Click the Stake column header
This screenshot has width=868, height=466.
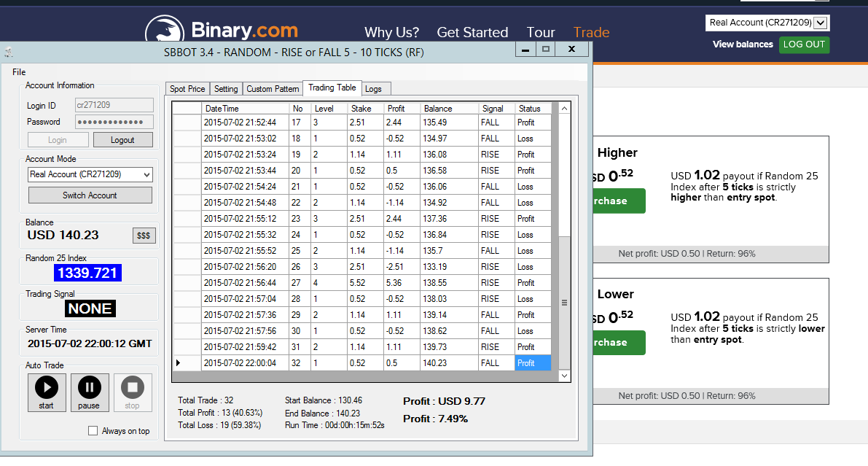(x=365, y=109)
